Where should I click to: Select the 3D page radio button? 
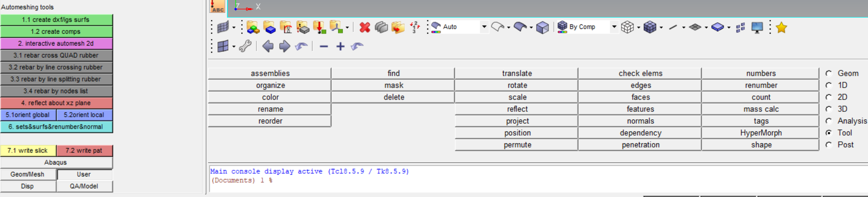coord(829,109)
